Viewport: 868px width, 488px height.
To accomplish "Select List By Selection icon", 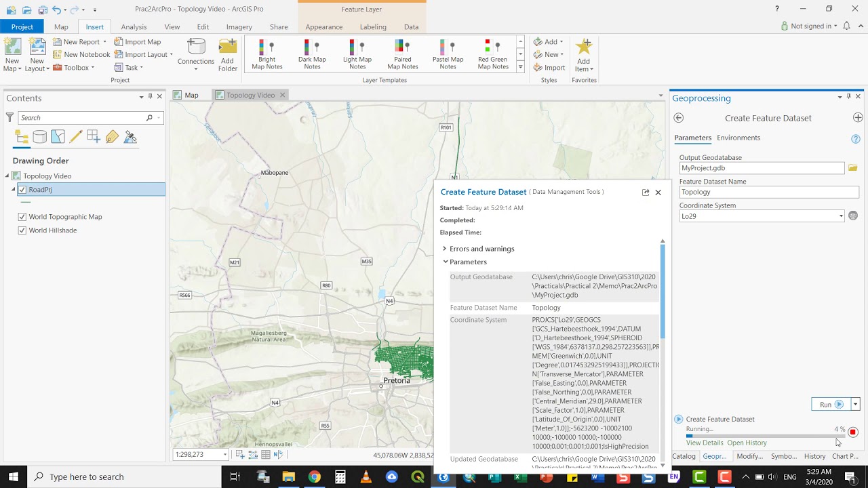I will pos(58,138).
